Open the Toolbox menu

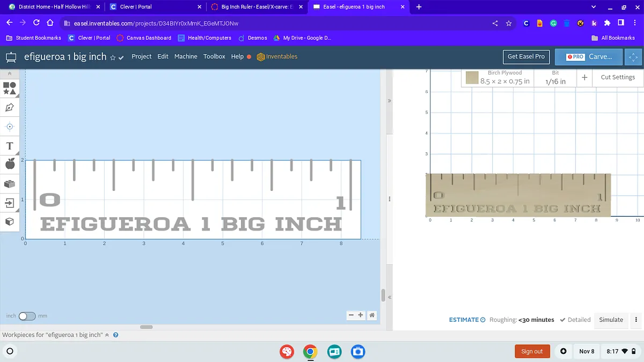point(214,56)
